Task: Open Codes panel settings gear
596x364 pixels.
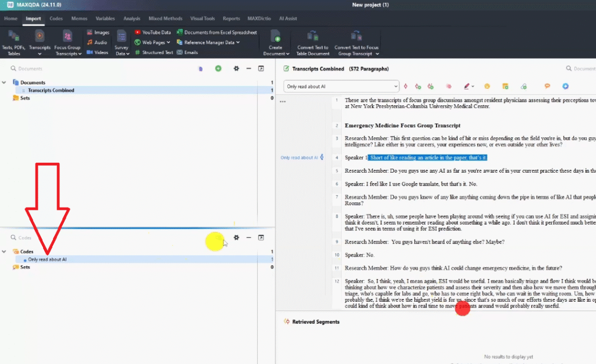Action: click(236, 237)
